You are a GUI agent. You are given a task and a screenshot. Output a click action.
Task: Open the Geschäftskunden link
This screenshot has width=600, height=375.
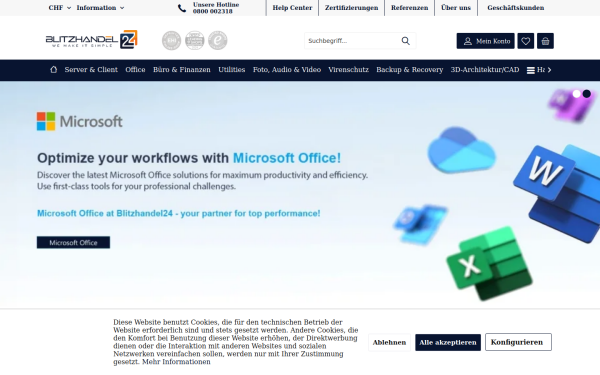[x=515, y=8]
